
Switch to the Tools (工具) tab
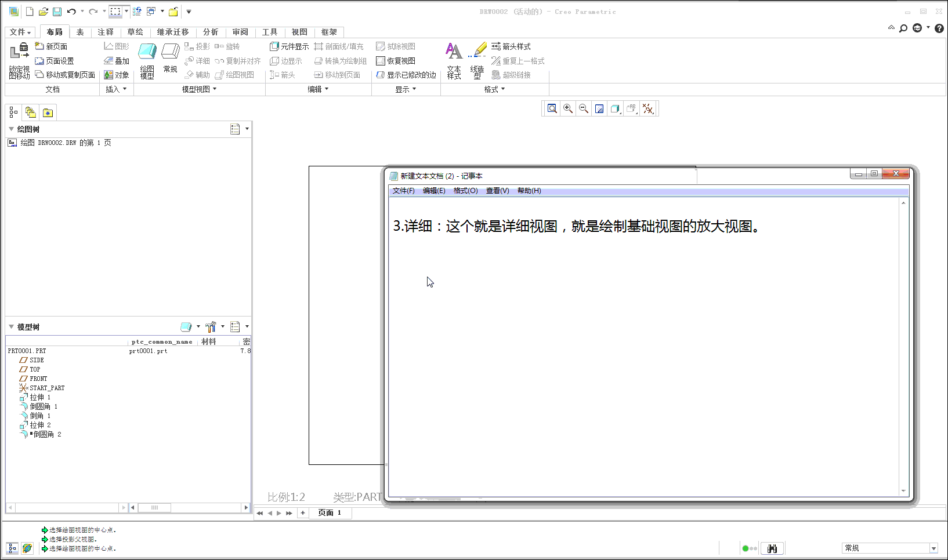tap(270, 32)
